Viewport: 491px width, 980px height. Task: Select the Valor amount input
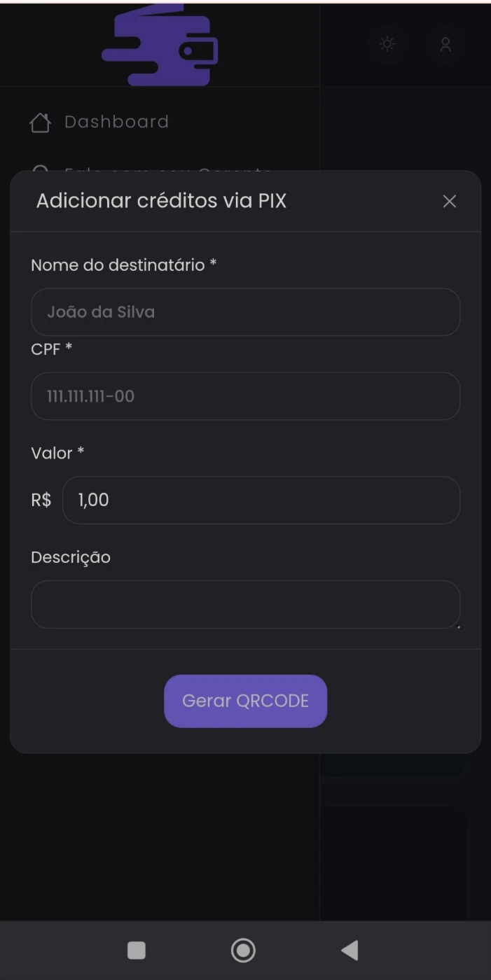(261, 500)
